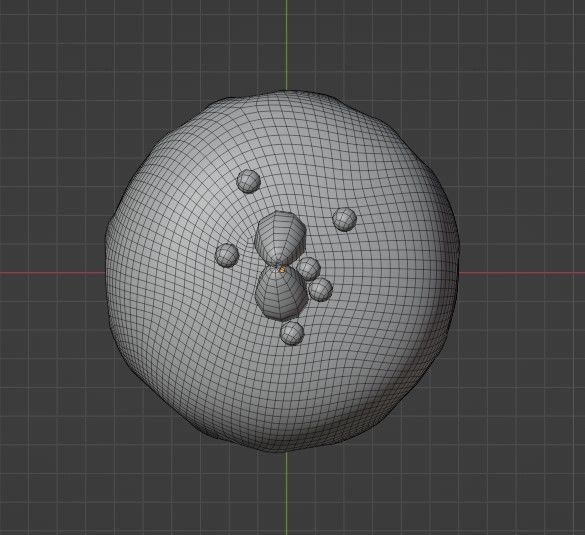Click the small sphere farthest to the left
This screenshot has width=585, height=535.
227,255
